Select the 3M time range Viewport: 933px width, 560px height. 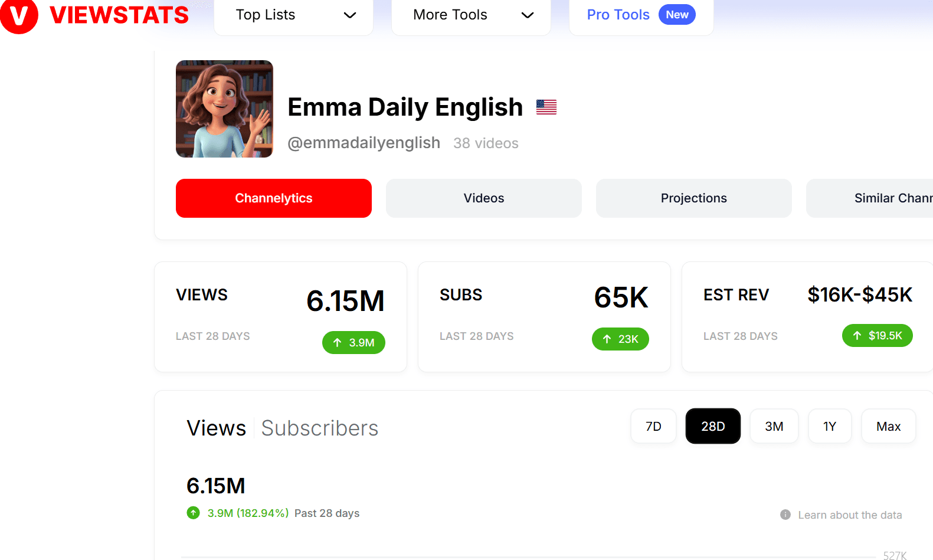pyautogui.click(x=774, y=426)
